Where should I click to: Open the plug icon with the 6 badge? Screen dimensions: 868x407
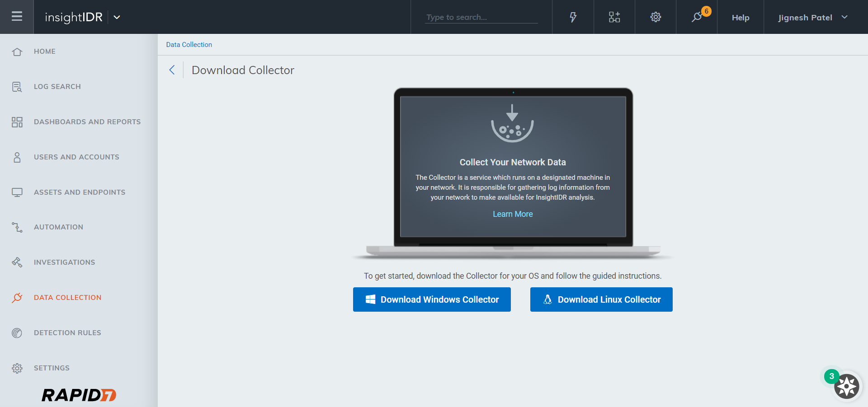click(696, 18)
